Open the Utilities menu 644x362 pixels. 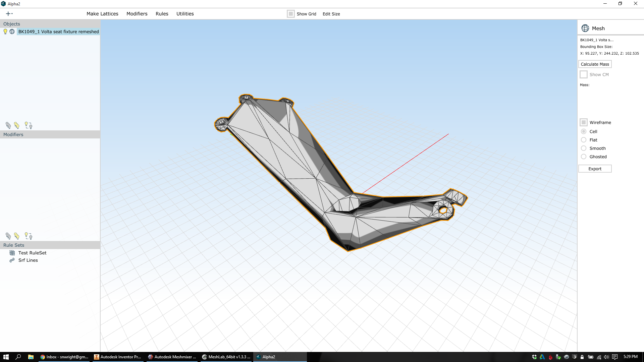185,14
